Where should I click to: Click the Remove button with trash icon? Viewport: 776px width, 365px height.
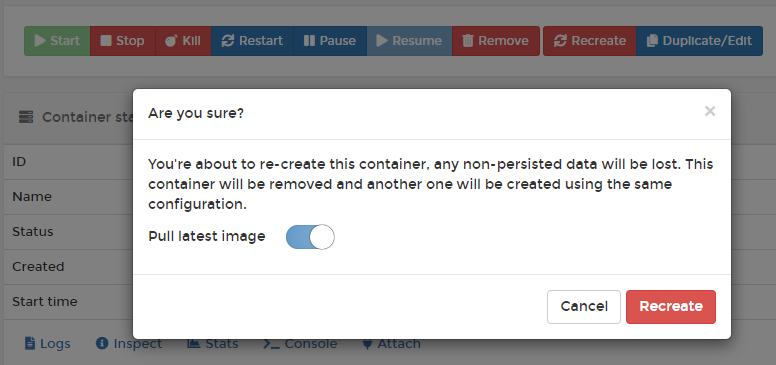[496, 41]
